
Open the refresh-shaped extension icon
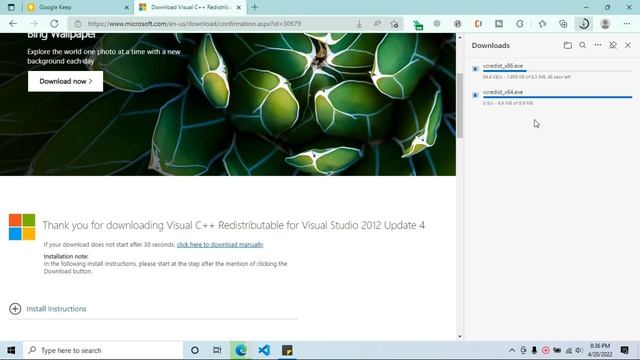click(x=520, y=24)
